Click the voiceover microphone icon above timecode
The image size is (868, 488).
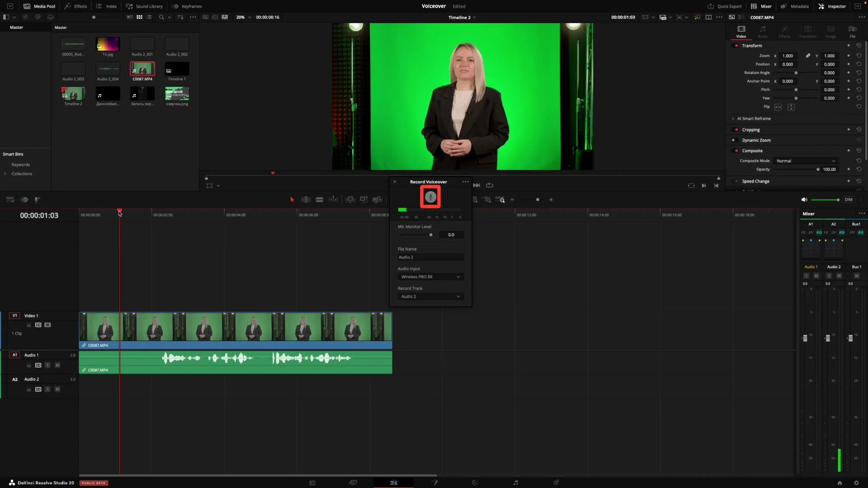coord(37,200)
